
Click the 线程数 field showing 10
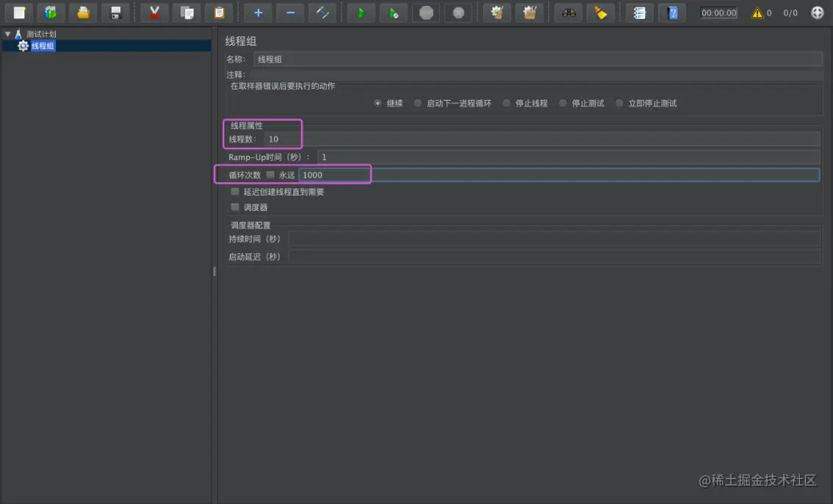pos(542,139)
